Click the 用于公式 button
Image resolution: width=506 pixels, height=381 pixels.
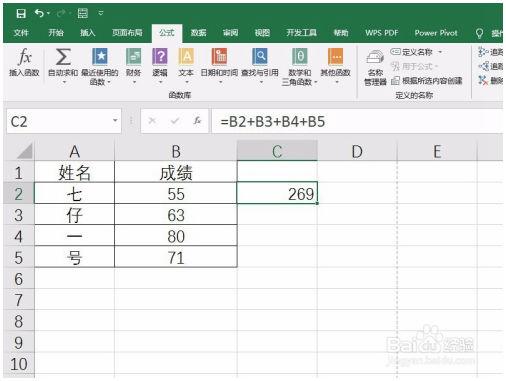(414, 66)
